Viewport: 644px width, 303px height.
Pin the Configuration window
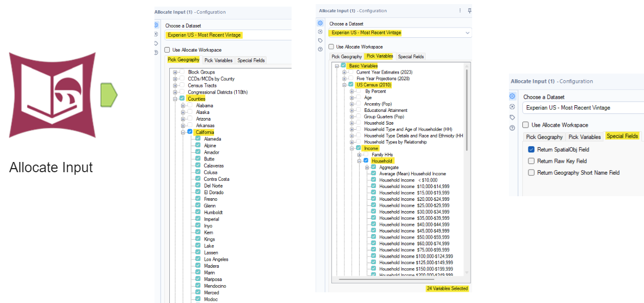[x=470, y=10]
